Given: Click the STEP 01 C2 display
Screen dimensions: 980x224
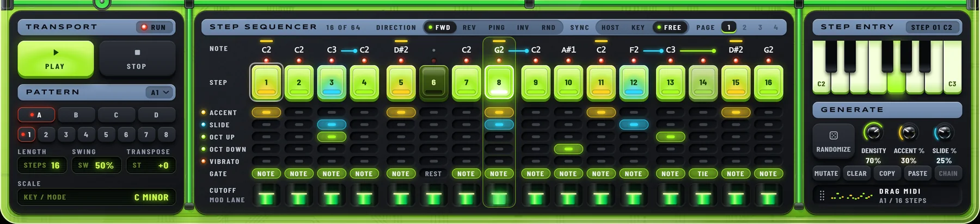Looking at the screenshot, I should (x=932, y=27).
